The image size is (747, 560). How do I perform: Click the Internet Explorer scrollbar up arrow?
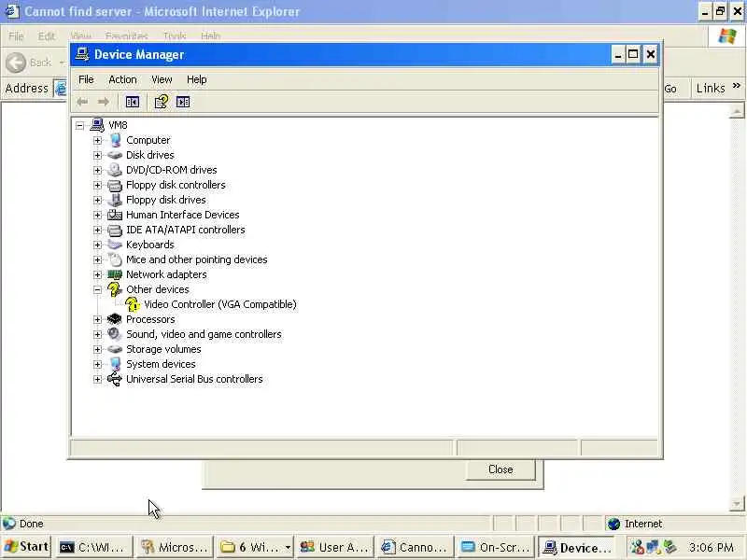[x=737, y=111]
